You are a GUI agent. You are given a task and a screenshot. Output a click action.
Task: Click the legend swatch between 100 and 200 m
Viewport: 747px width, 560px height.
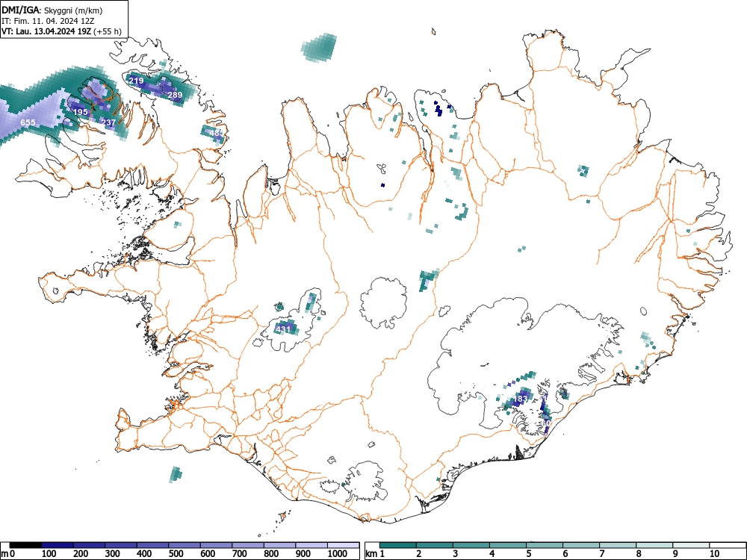click(x=58, y=545)
